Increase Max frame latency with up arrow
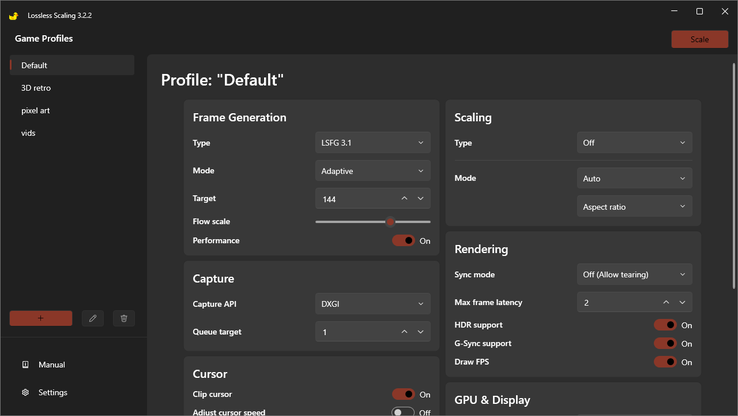The image size is (738, 416). pyautogui.click(x=666, y=302)
